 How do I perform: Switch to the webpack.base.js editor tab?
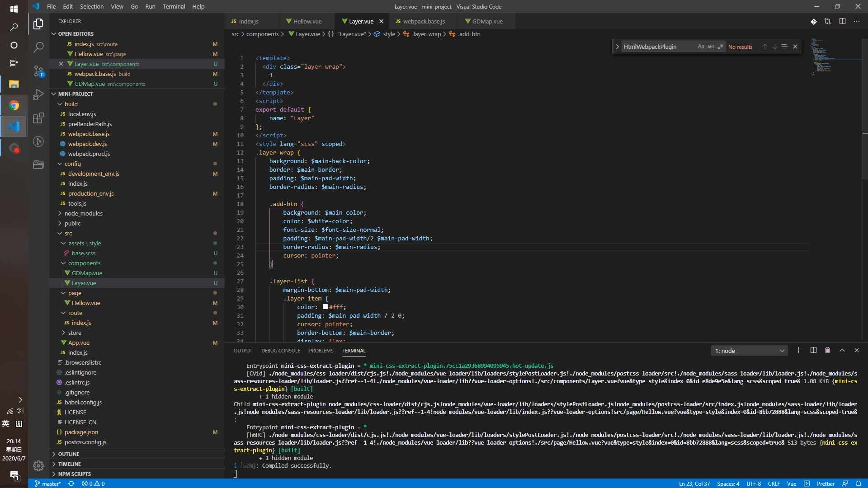424,21
